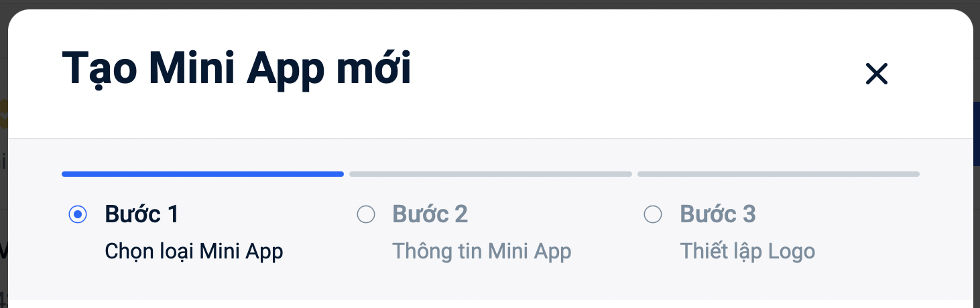
Task: Select the Bước 1 radio button
Action: (x=78, y=215)
